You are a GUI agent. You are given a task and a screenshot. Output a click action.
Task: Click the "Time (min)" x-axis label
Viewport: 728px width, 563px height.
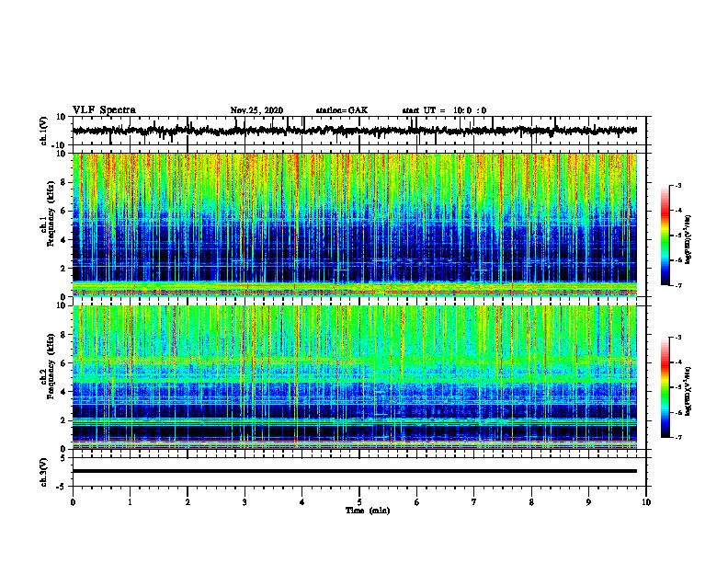(368, 511)
